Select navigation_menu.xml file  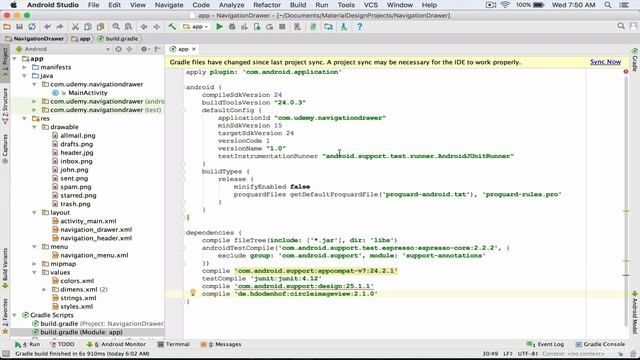pyautogui.click(x=94, y=256)
